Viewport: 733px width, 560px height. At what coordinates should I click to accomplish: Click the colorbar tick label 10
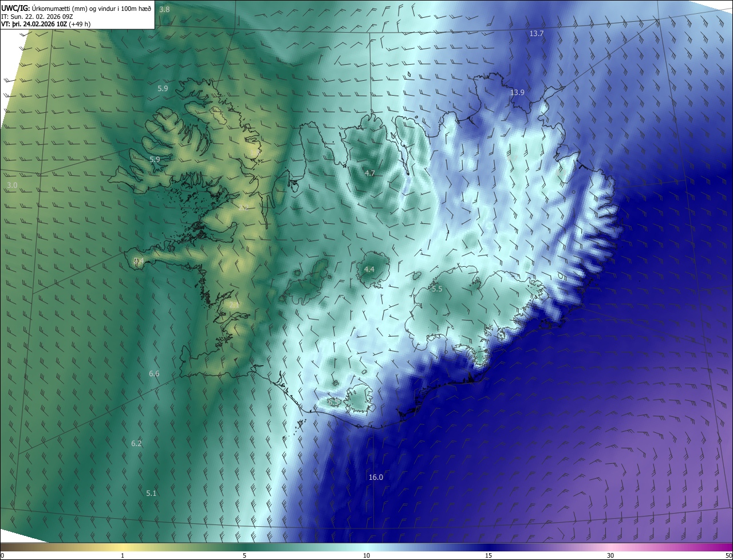(x=366, y=555)
